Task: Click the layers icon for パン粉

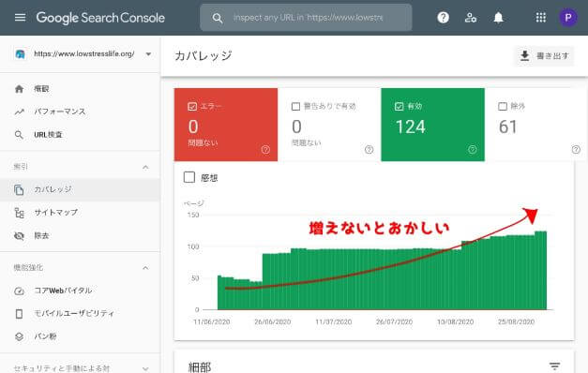Action: pyautogui.click(x=19, y=336)
